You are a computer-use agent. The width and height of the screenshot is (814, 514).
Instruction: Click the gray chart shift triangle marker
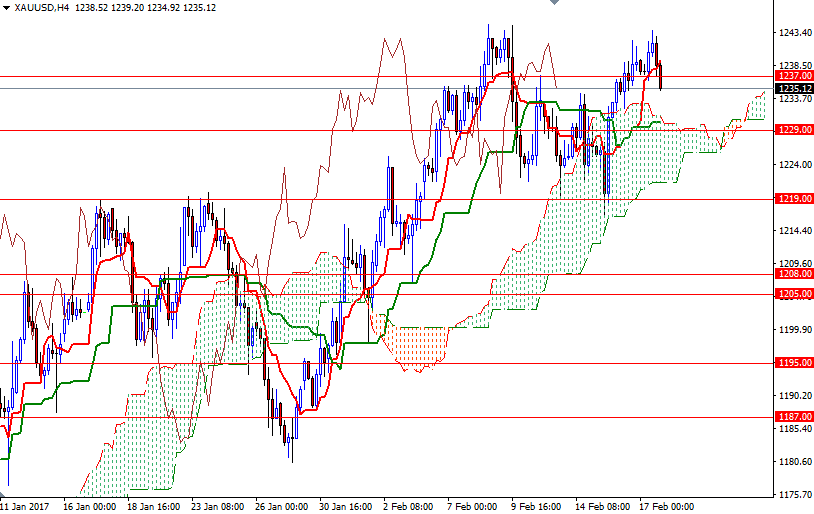click(x=556, y=4)
